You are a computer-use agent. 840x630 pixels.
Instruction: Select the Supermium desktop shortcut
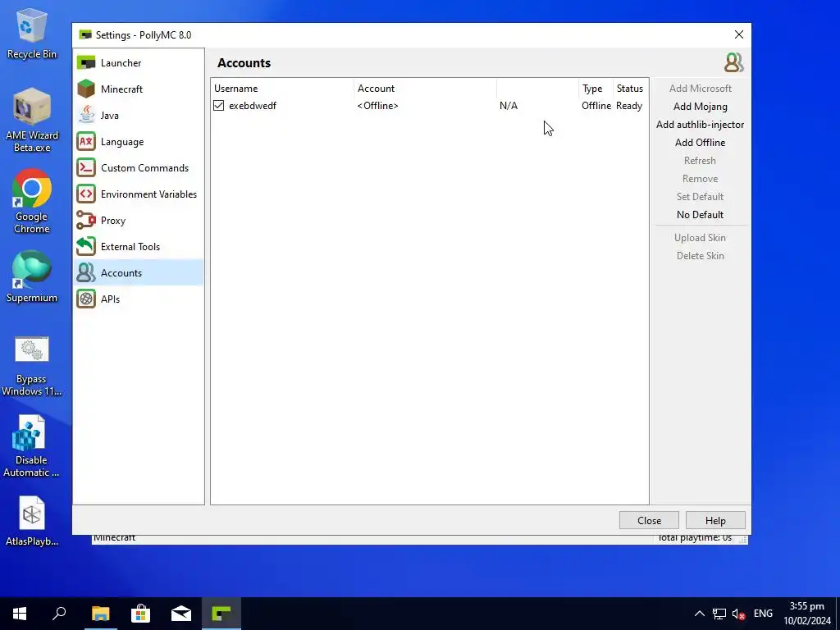pos(32,277)
